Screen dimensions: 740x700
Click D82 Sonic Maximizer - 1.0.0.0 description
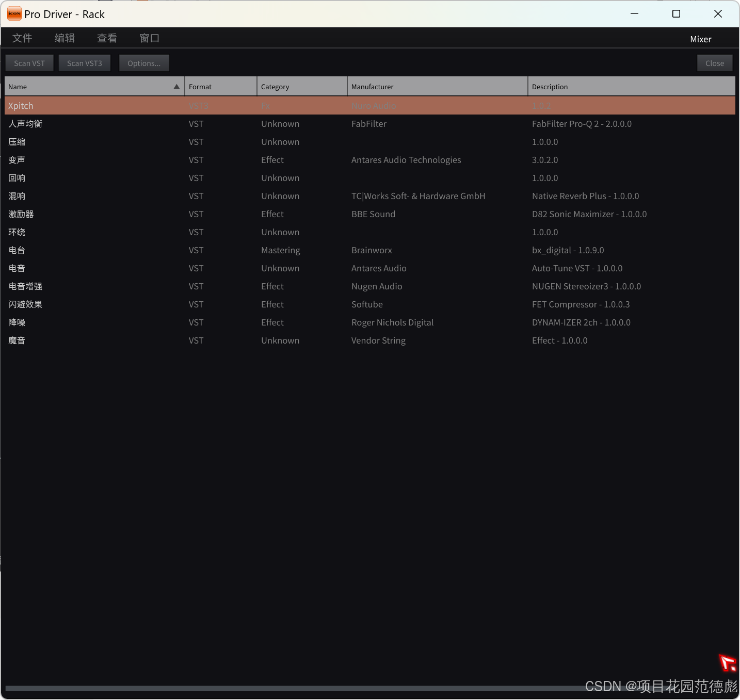coord(589,214)
